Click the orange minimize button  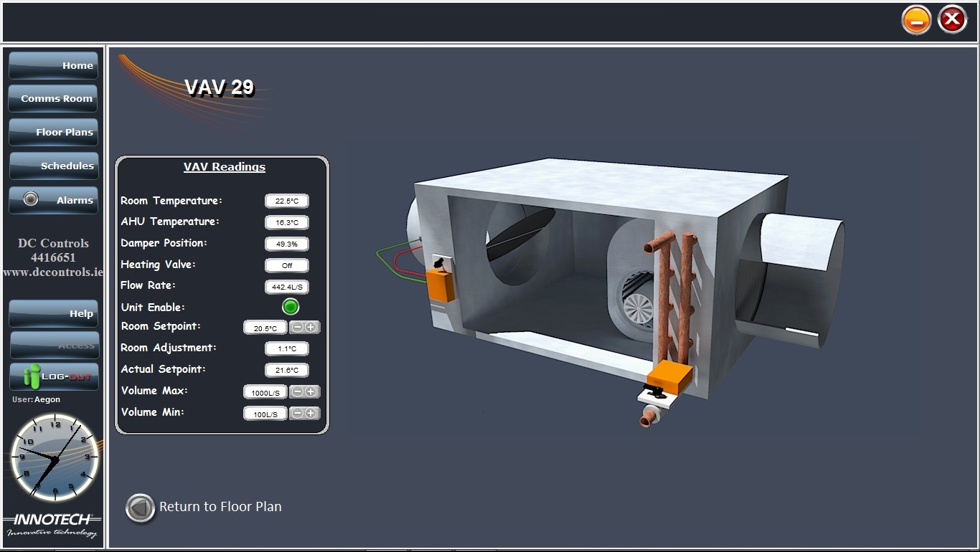tap(916, 20)
